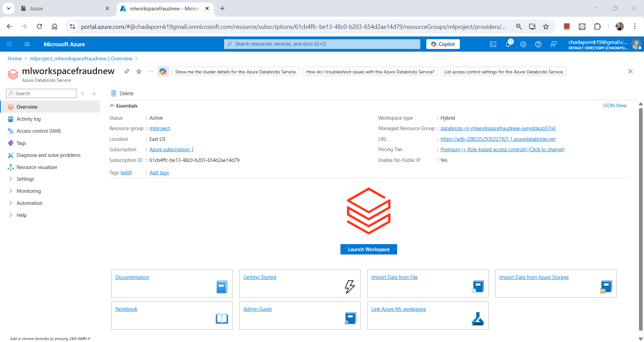Click the Premium pricing tier link
The image size is (644, 342).
point(502,150)
